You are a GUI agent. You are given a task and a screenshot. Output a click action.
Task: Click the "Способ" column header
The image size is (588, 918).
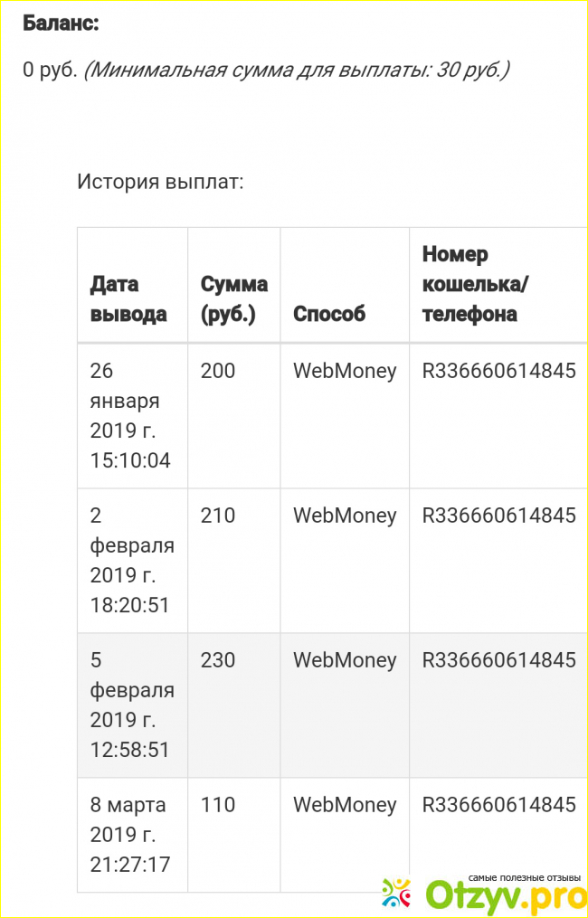click(x=329, y=314)
